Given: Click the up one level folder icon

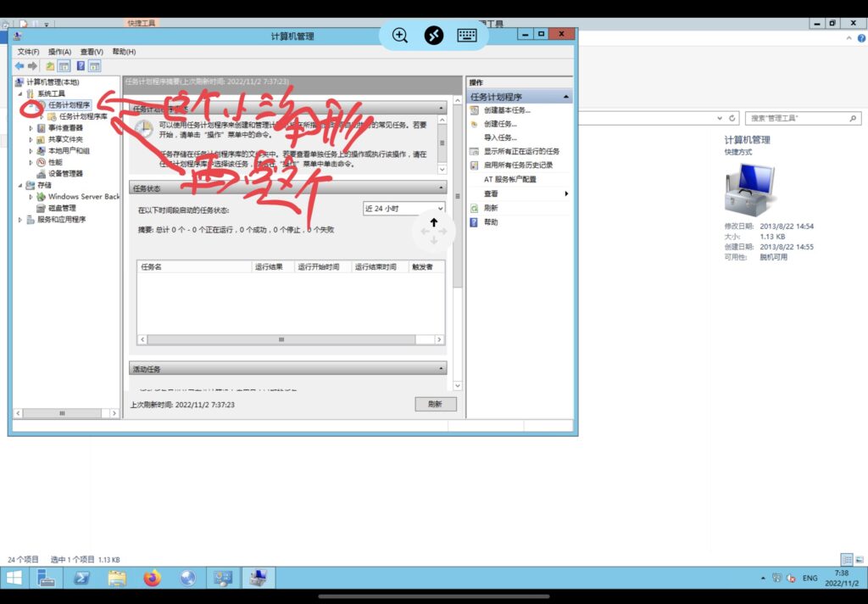Looking at the screenshot, I should click(x=51, y=66).
